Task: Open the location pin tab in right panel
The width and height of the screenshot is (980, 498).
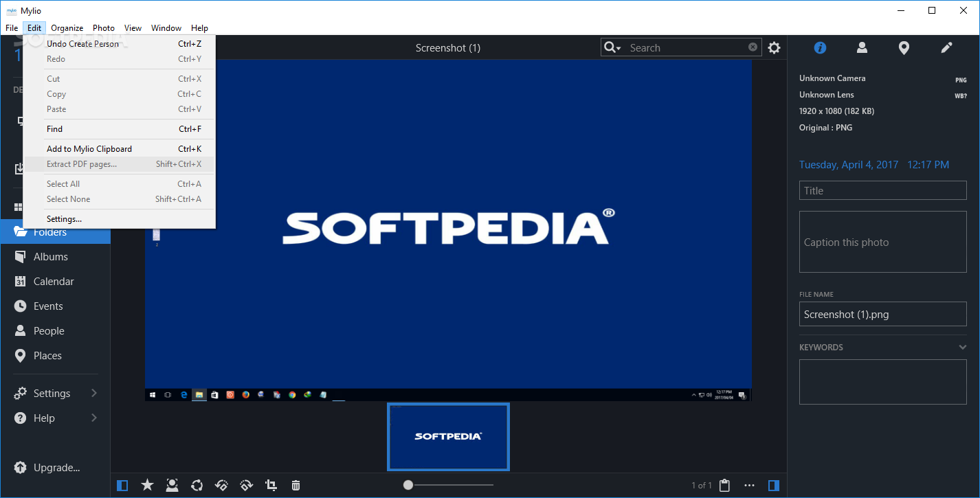Action: pyautogui.click(x=904, y=48)
